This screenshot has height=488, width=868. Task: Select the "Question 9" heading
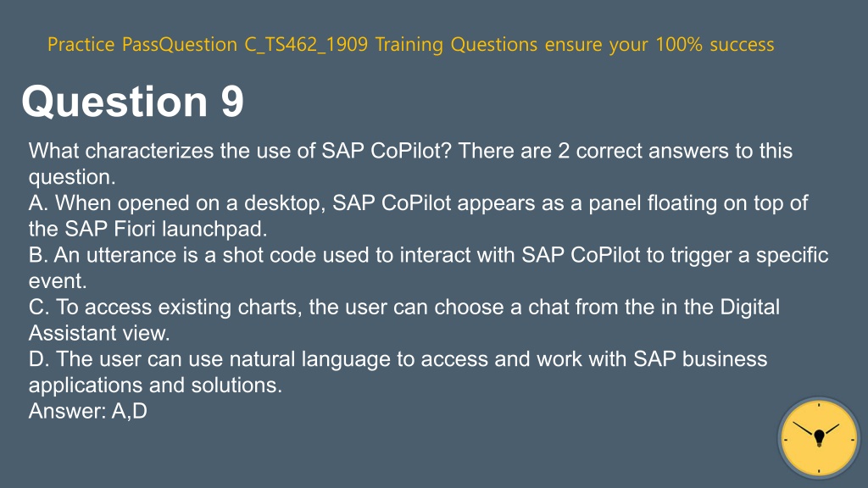pyautogui.click(x=133, y=102)
